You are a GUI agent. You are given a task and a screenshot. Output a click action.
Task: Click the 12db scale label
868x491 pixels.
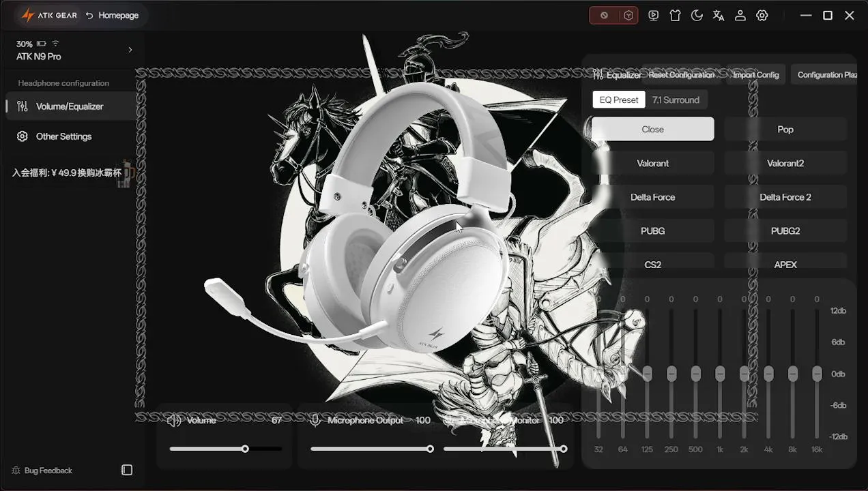pos(838,311)
